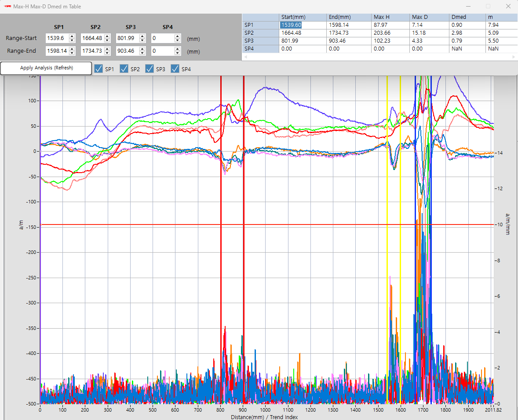Decrease SP2 Range-End using down arrow
The height and width of the screenshot is (420, 518).
pyautogui.click(x=107, y=53)
